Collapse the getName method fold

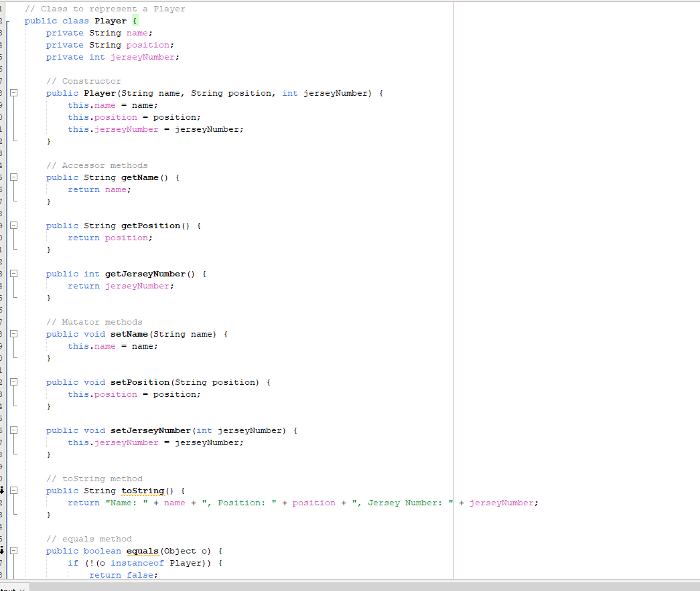point(13,177)
